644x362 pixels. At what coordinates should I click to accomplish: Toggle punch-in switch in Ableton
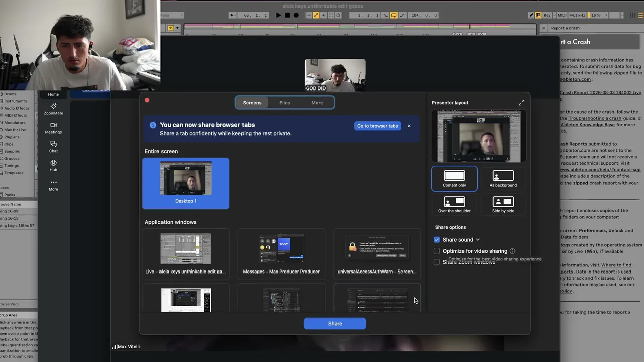[x=386, y=15]
